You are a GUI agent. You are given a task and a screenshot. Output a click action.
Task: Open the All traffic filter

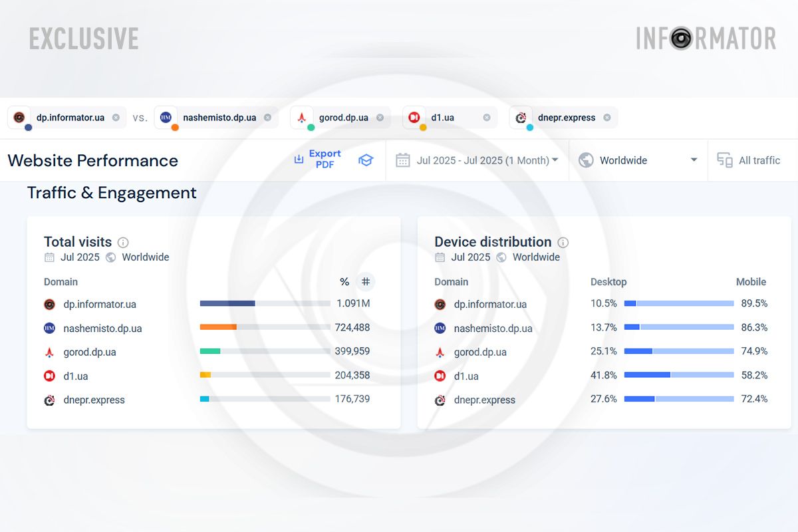coord(749,160)
